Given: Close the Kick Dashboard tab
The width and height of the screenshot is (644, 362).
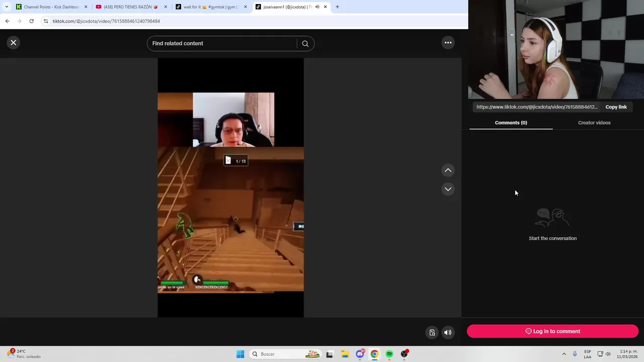Looking at the screenshot, I should tap(86, 7).
